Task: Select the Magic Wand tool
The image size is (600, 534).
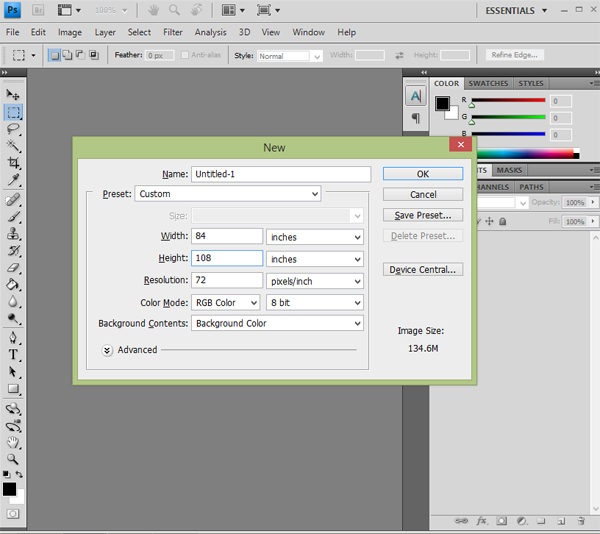Action: tap(13, 145)
